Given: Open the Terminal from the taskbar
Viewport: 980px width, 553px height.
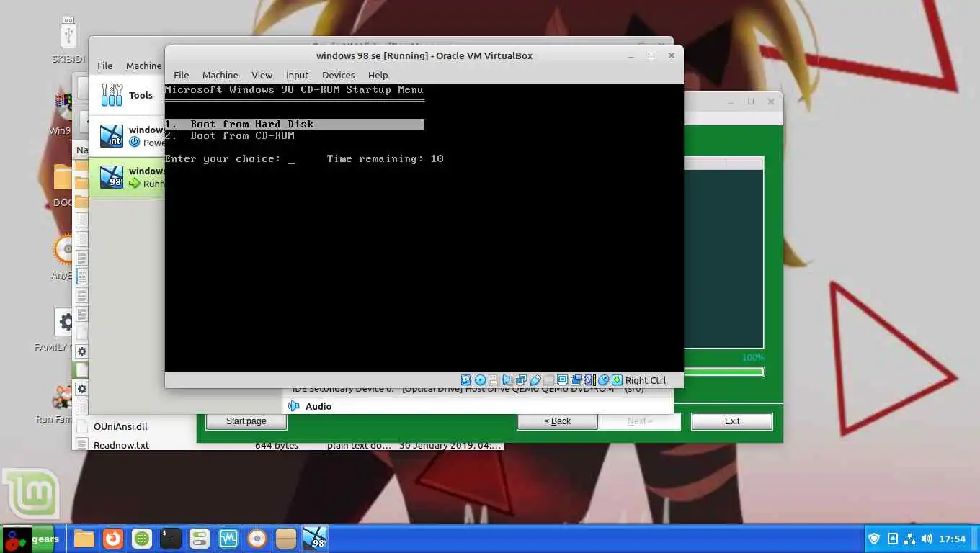Looking at the screenshot, I should (171, 539).
